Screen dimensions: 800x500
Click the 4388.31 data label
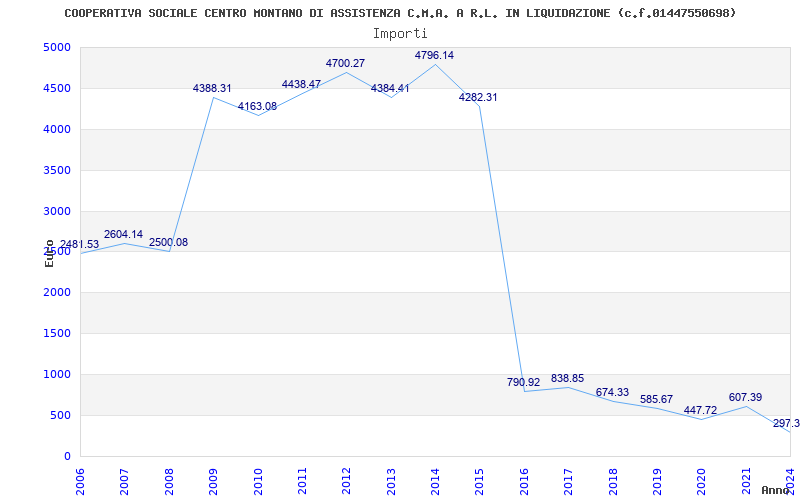212,88
